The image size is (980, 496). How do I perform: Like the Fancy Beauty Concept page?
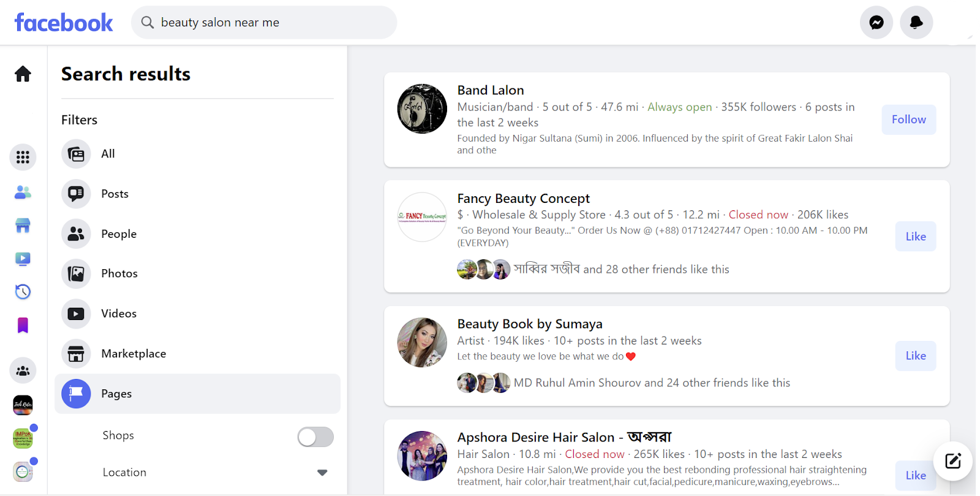pyautogui.click(x=916, y=237)
